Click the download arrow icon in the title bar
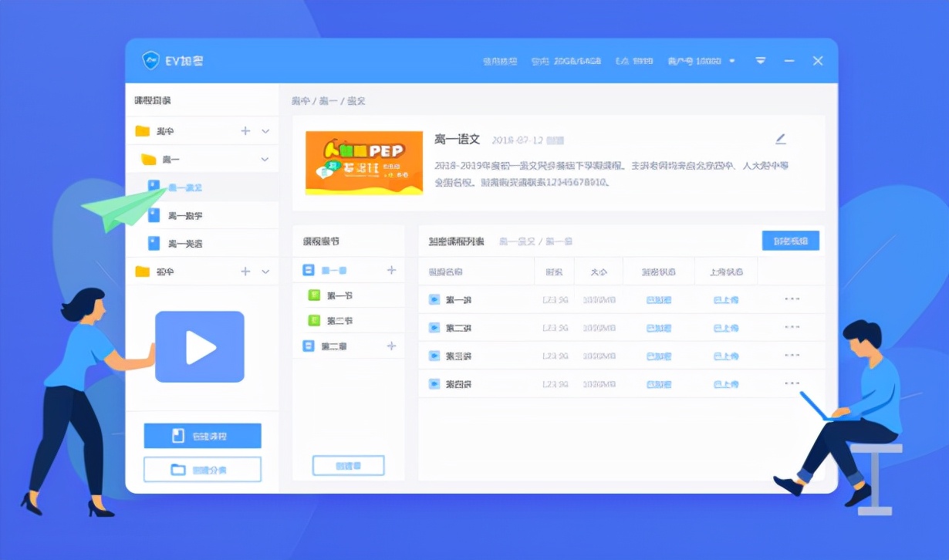This screenshot has width=949, height=560. [x=761, y=60]
